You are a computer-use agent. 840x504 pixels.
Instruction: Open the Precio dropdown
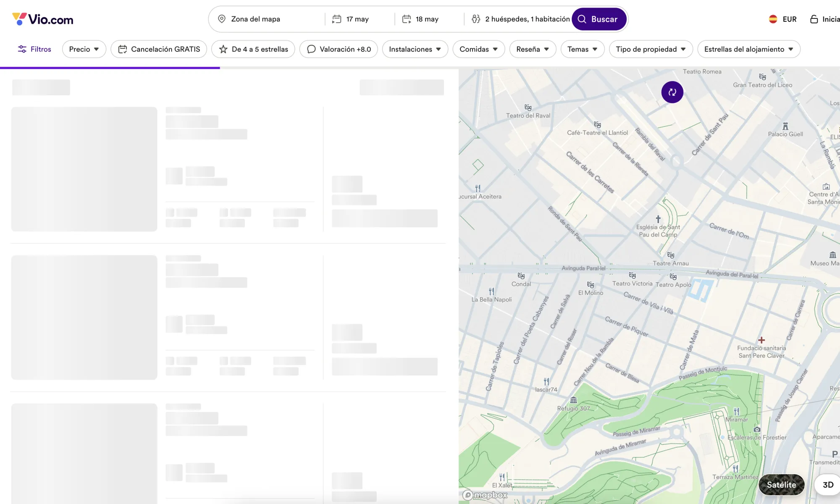(84, 49)
